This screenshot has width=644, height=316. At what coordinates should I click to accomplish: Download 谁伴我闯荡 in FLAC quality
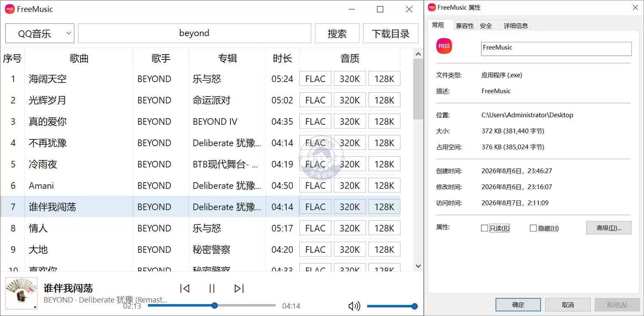(x=315, y=207)
